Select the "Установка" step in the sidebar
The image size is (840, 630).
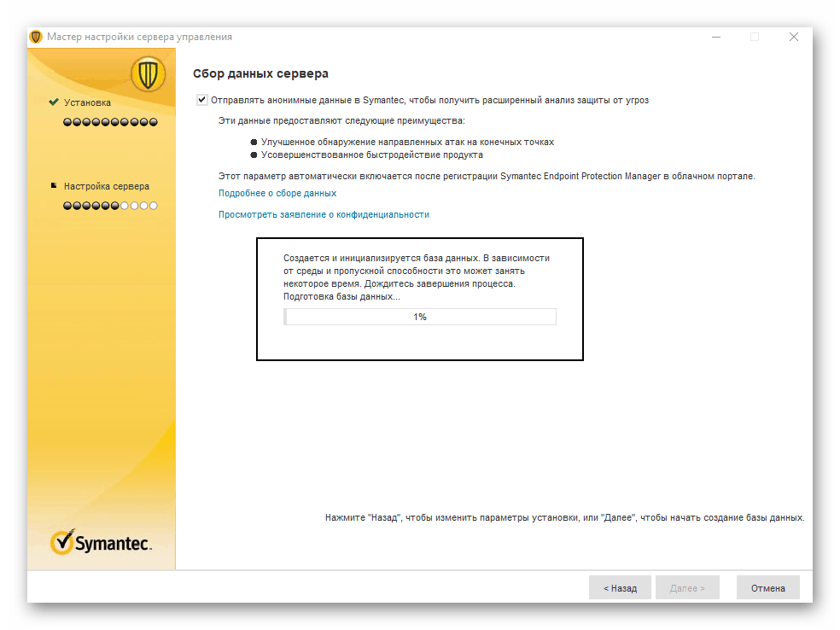coord(89,101)
